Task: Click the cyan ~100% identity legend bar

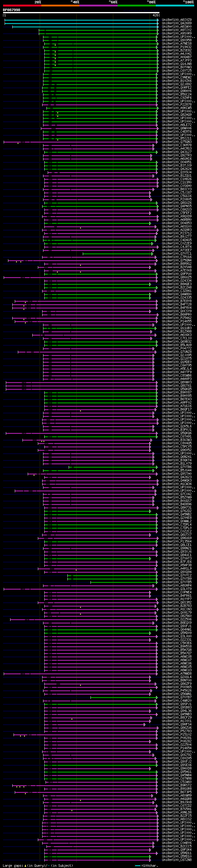Action: (x=175, y=6)
